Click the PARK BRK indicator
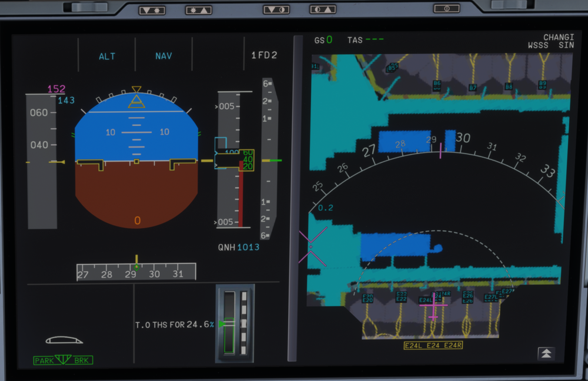Viewport: 588px width, 381px height. tap(63, 360)
